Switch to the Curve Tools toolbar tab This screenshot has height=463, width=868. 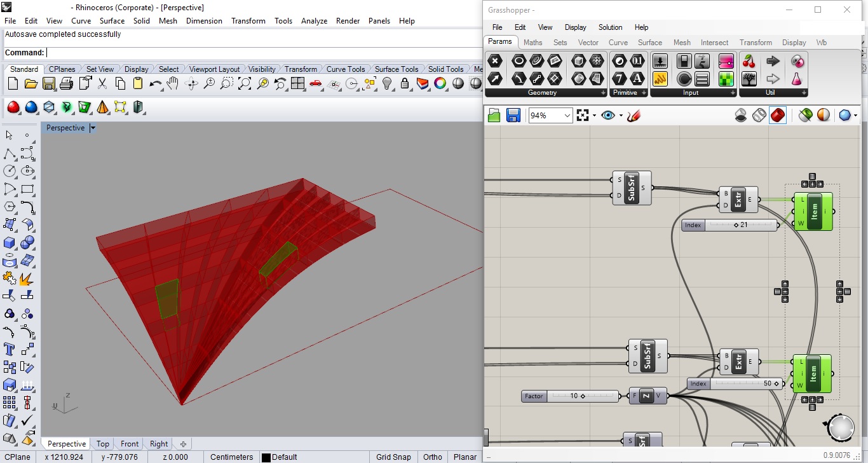coord(346,69)
